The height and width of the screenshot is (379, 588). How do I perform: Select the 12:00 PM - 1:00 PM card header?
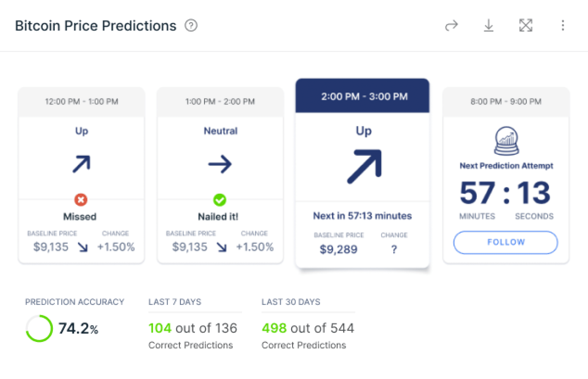point(81,101)
